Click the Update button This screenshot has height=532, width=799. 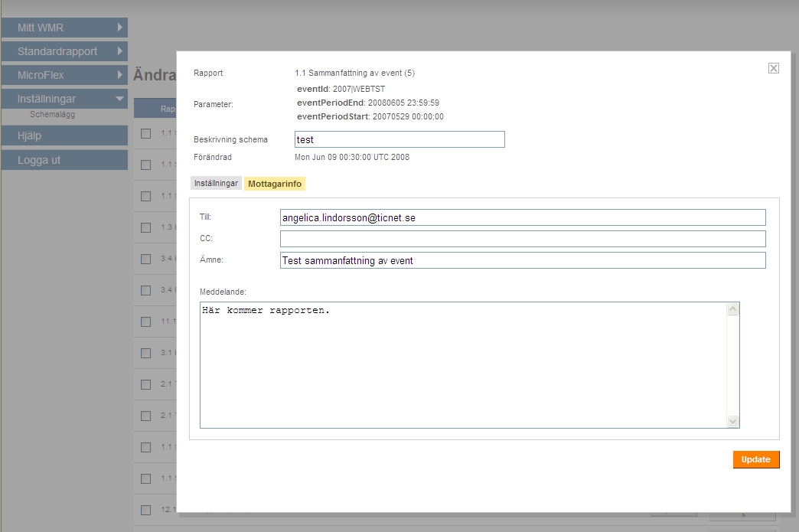pyautogui.click(x=755, y=459)
